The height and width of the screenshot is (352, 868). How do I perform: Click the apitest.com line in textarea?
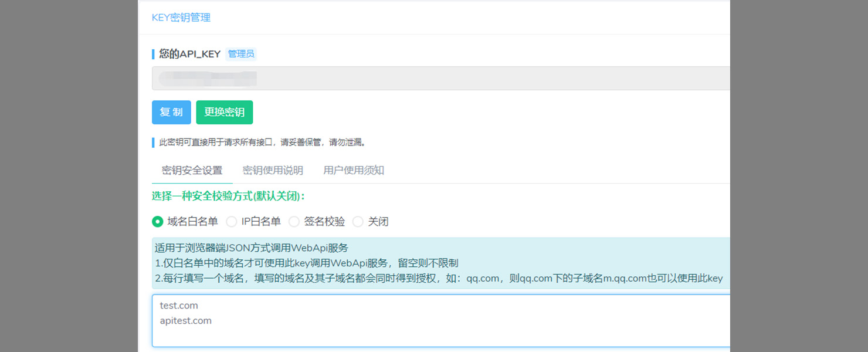(x=185, y=321)
